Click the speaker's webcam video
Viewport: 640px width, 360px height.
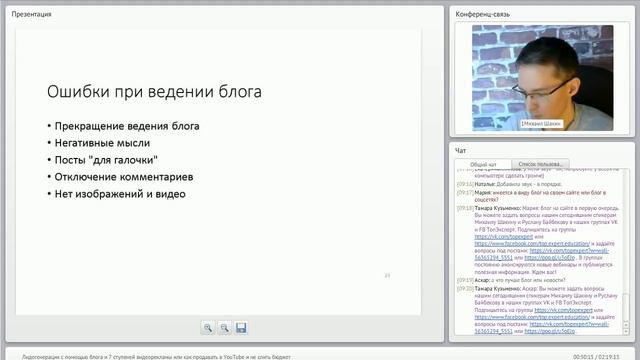point(542,78)
